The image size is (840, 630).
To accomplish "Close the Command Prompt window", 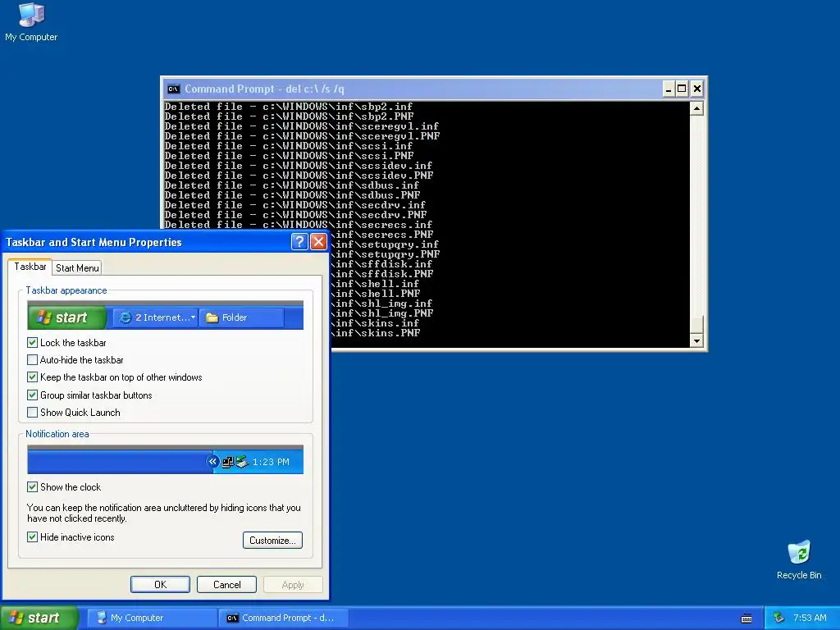I will pos(697,89).
